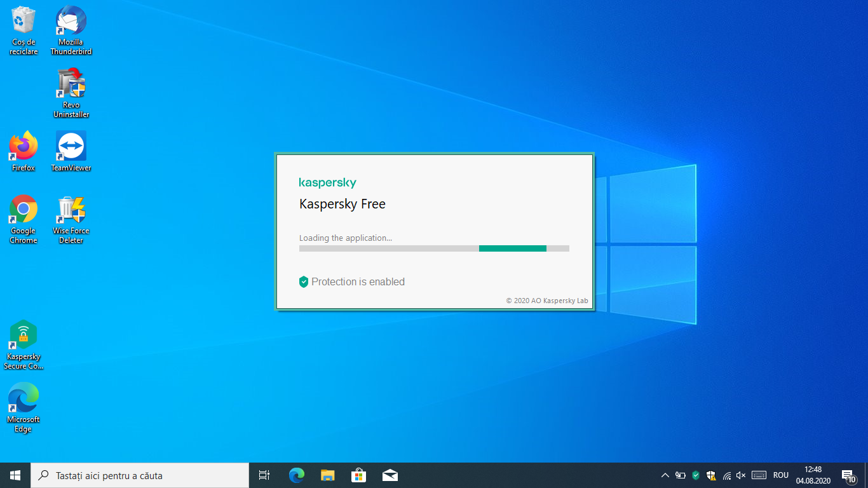The image size is (868, 488).
Task: Select the Microsoft Edge desktop shortcut
Action: 24,408
